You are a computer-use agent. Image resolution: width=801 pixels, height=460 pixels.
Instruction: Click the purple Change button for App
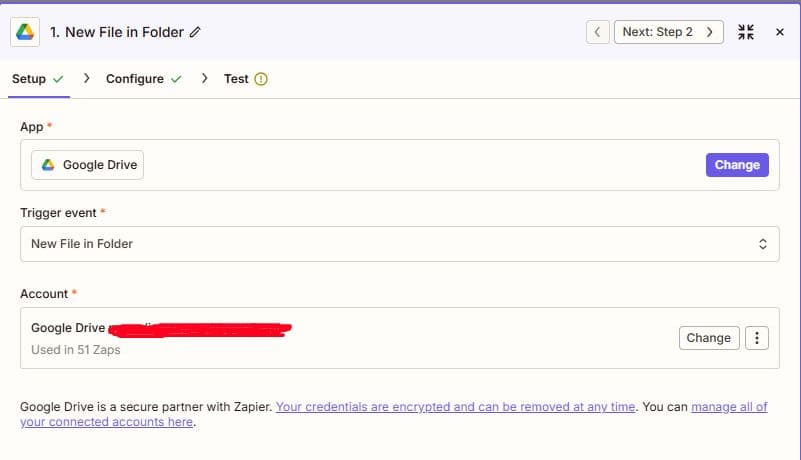click(x=737, y=165)
